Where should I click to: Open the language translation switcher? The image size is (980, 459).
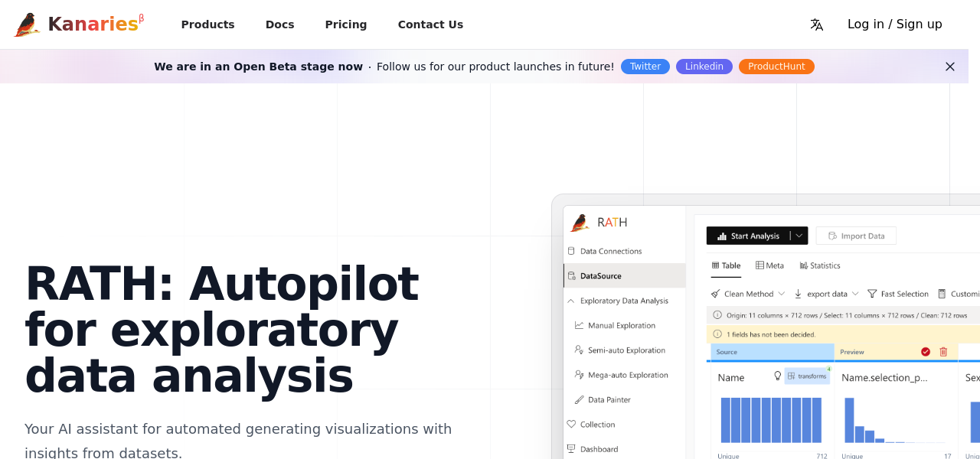point(817,24)
